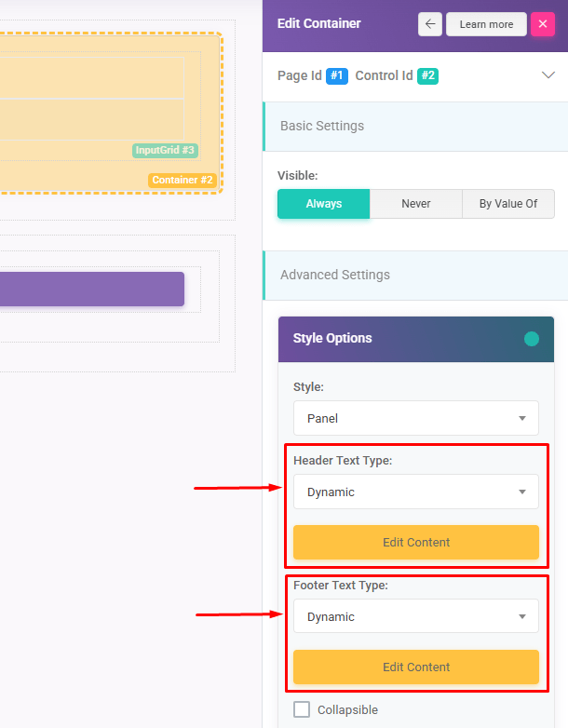The width and height of the screenshot is (568, 728).
Task: Click the Learn more button
Action: pyautogui.click(x=486, y=24)
